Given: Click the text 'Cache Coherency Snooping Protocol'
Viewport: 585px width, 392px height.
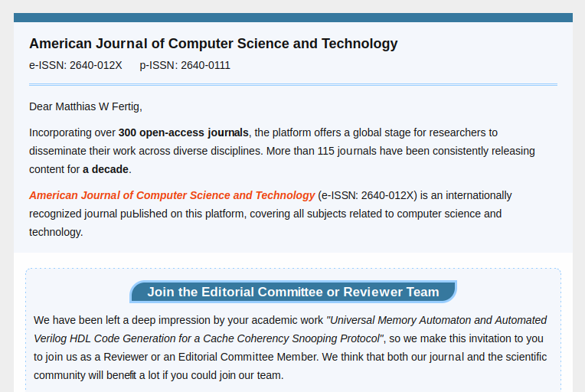Looking at the screenshot, I should 296,338.
